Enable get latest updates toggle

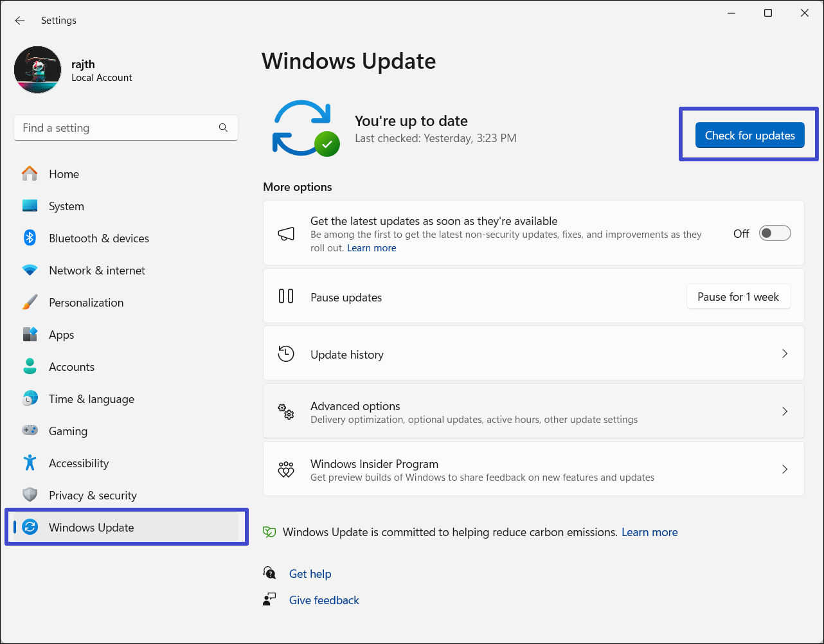tap(775, 233)
